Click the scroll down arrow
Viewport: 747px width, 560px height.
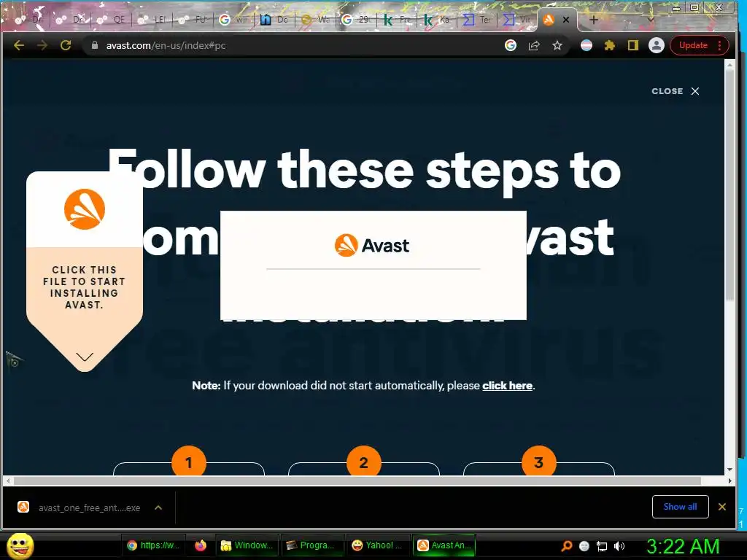click(x=729, y=470)
